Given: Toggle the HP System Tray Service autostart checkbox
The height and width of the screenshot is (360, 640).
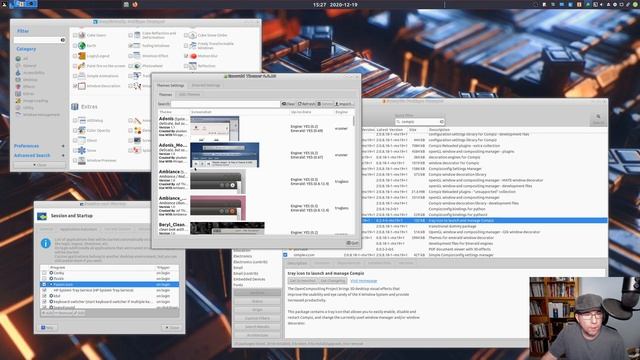Looking at the screenshot, I should pos(44,290).
